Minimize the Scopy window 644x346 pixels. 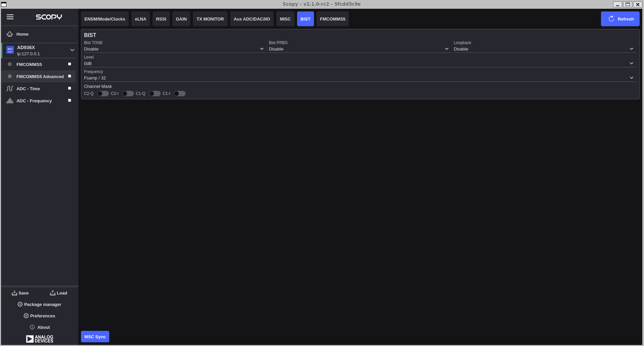click(617, 4)
